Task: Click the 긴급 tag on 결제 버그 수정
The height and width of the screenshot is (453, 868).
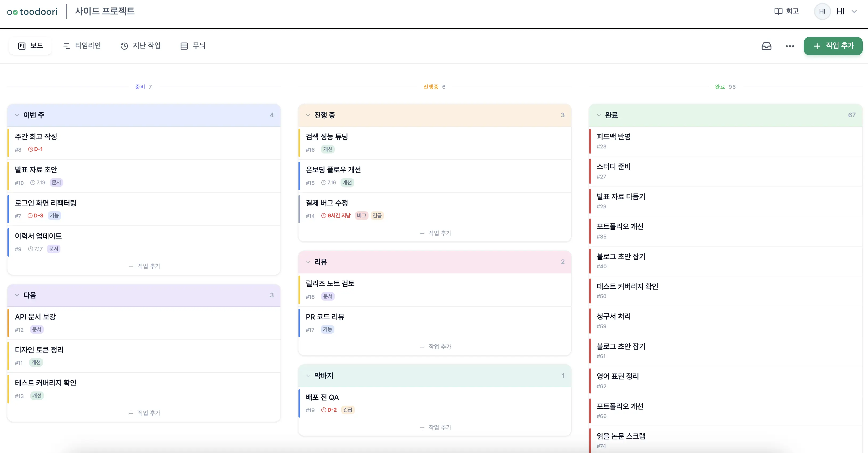Action: [377, 216]
